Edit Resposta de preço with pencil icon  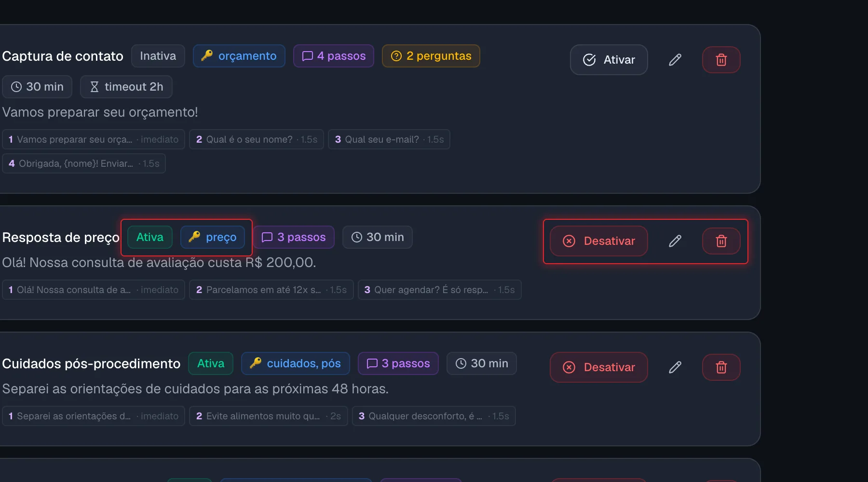[675, 241]
